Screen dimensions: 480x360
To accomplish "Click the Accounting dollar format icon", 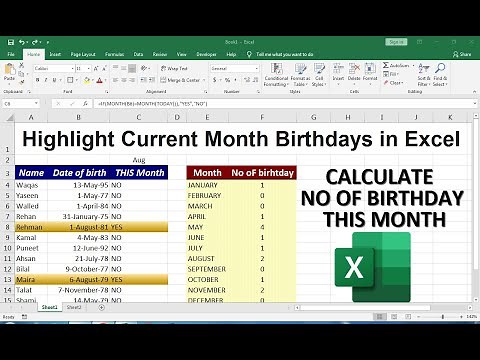I will click(x=215, y=80).
